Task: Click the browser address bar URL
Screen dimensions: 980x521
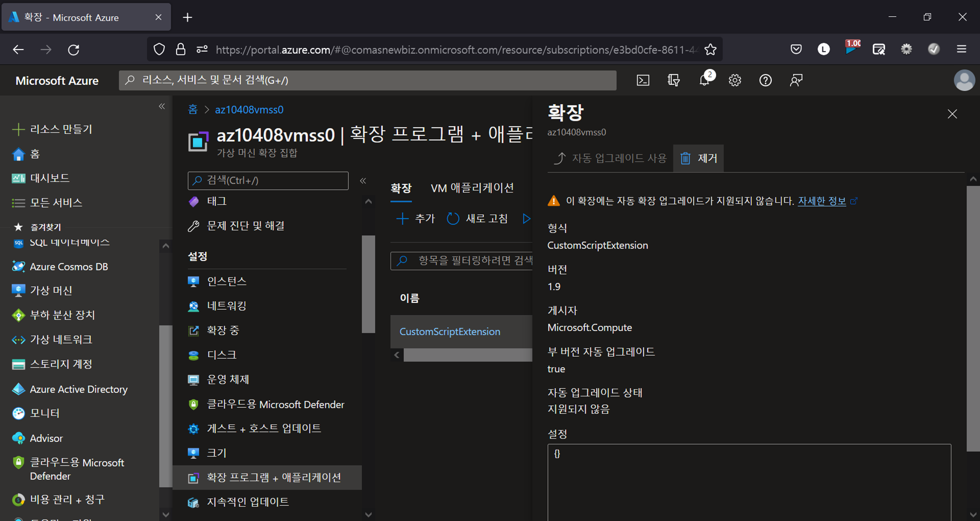Action: (456, 50)
